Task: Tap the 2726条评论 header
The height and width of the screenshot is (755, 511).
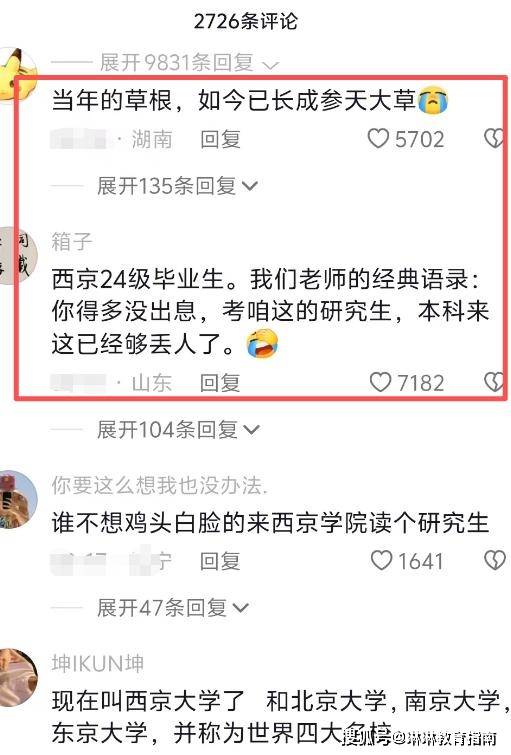Action: tap(246, 21)
